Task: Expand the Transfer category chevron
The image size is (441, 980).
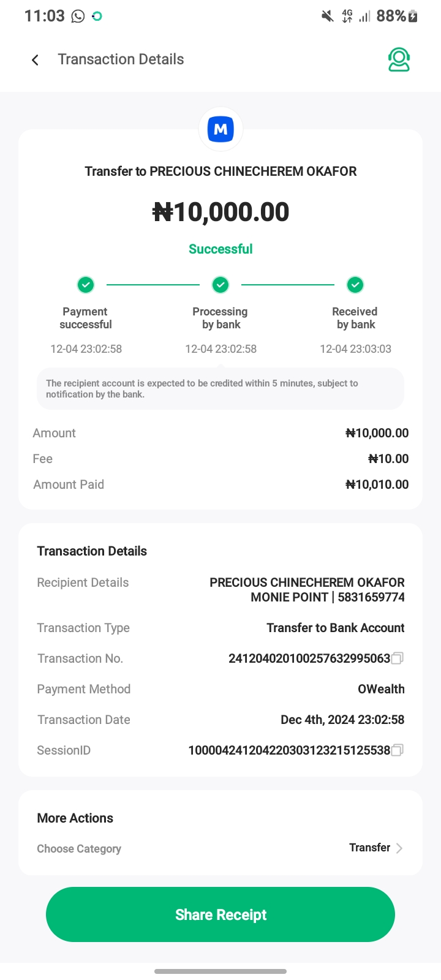Action: click(x=399, y=848)
